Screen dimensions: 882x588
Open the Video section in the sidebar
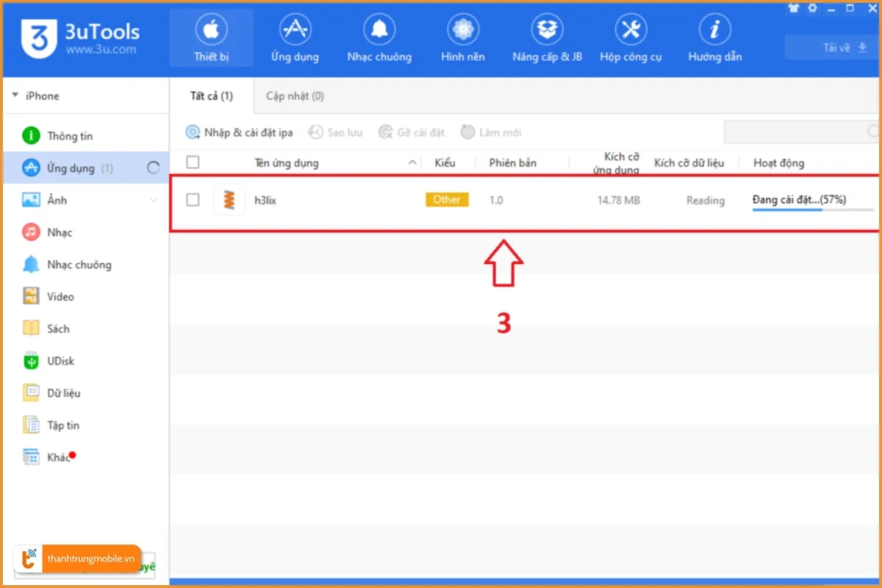59,296
